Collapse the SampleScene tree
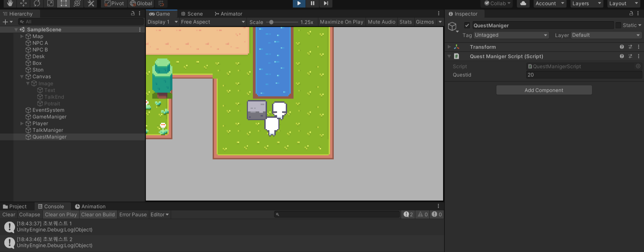The image size is (644, 252). 16,29
